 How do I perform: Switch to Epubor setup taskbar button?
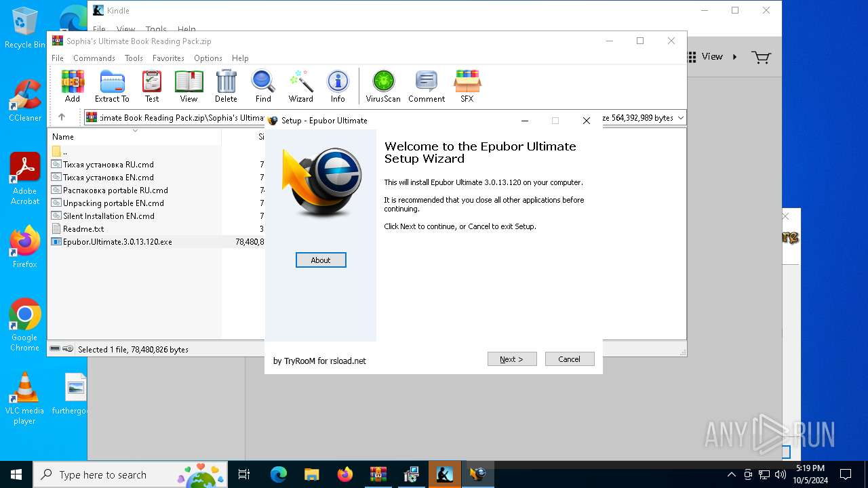[477, 474]
